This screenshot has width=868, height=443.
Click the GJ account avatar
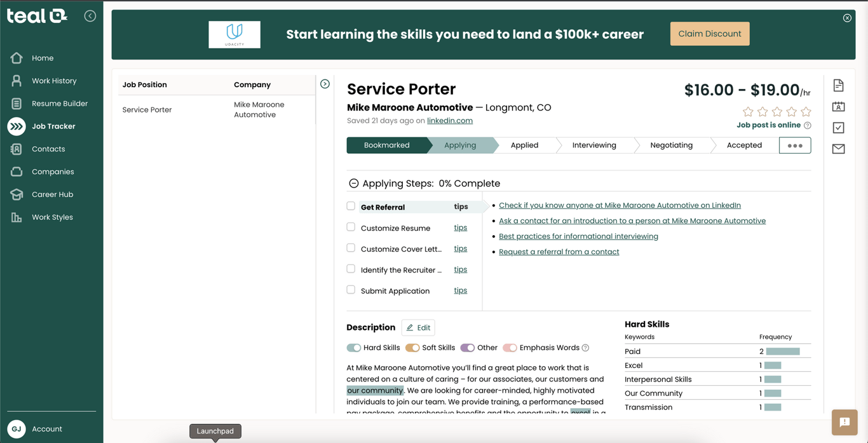tap(17, 429)
